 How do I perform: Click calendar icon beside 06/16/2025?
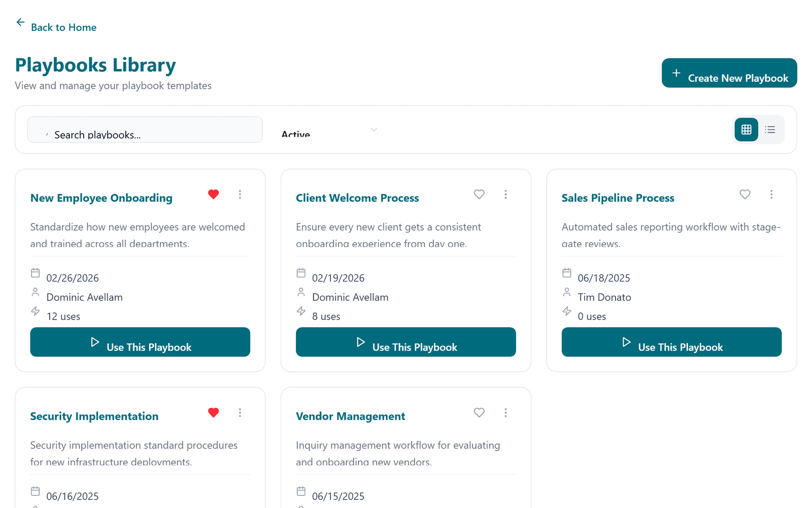(x=36, y=491)
